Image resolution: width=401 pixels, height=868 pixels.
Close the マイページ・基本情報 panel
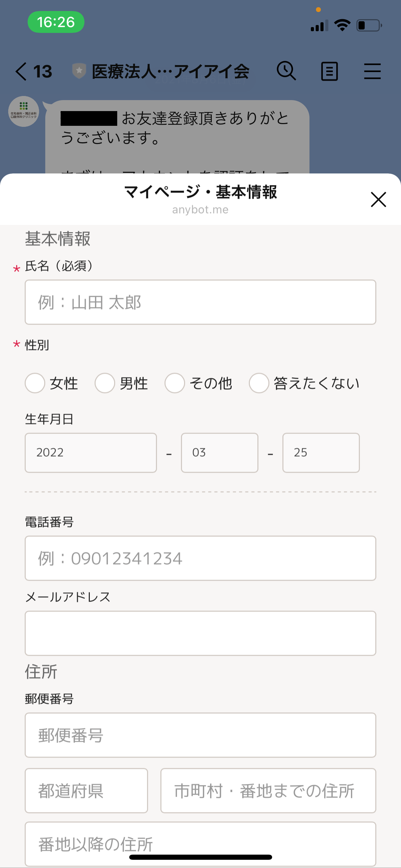point(378,200)
